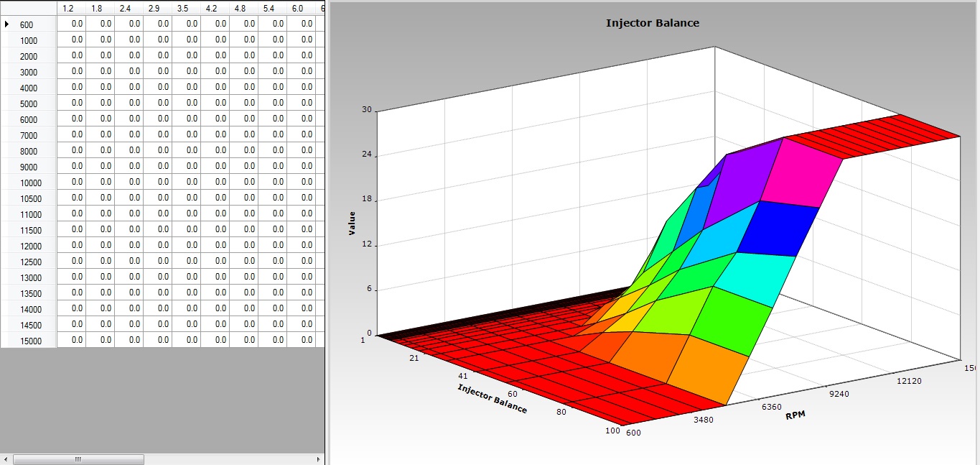Screen dimensions: 980x465
Task: Click the Injector Balance chart title
Action: point(652,23)
